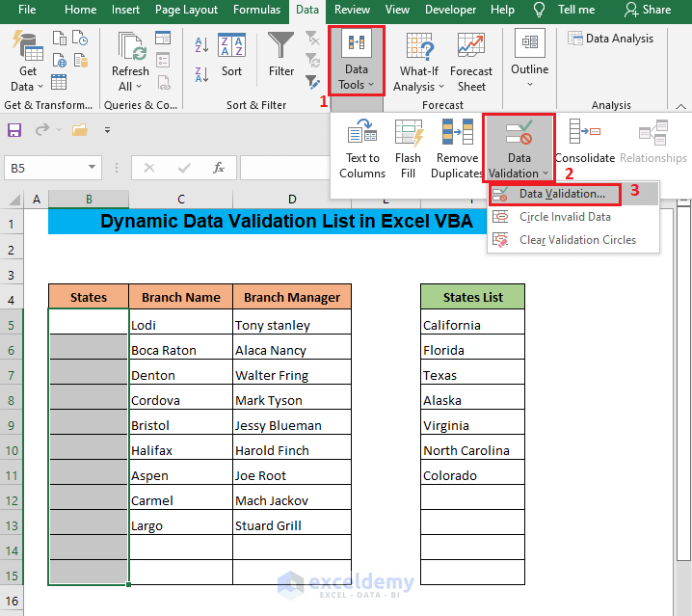Open the File menu
692x616 pixels.
pos(27,10)
